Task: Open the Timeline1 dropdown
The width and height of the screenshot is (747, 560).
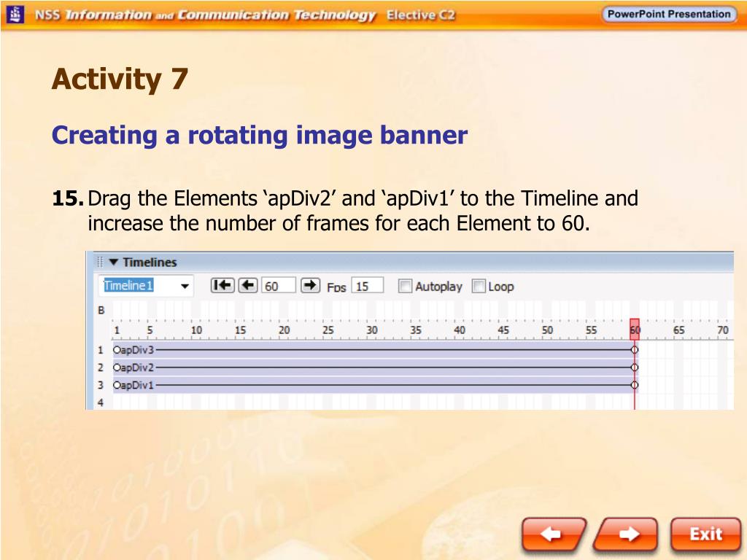Action: pyautogui.click(x=185, y=286)
